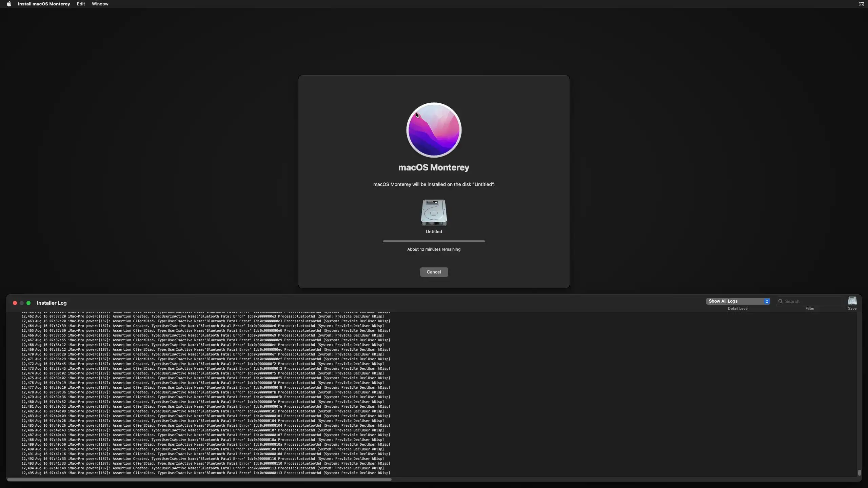
Task: Click the macOS Monterey logo image
Action: (x=434, y=130)
